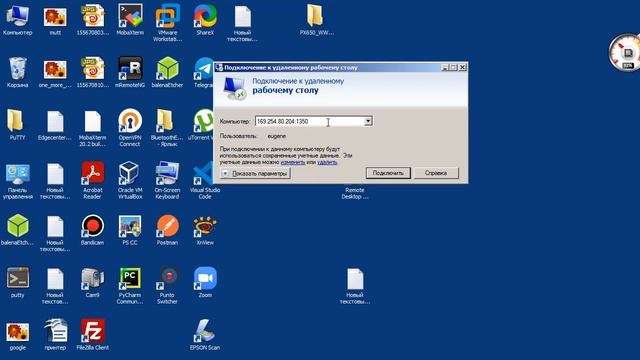Click the Remote Desktop ... shortcut label
This screenshot has width=640, height=360.
[355, 193]
